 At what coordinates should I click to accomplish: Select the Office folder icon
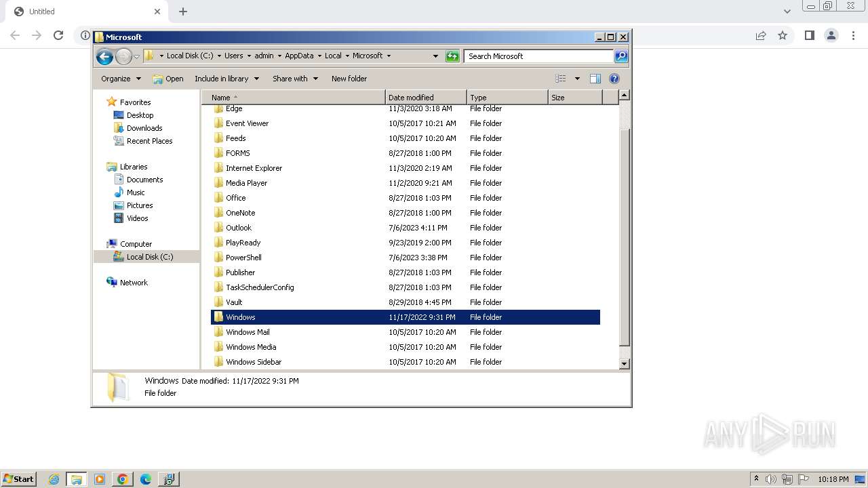218,198
